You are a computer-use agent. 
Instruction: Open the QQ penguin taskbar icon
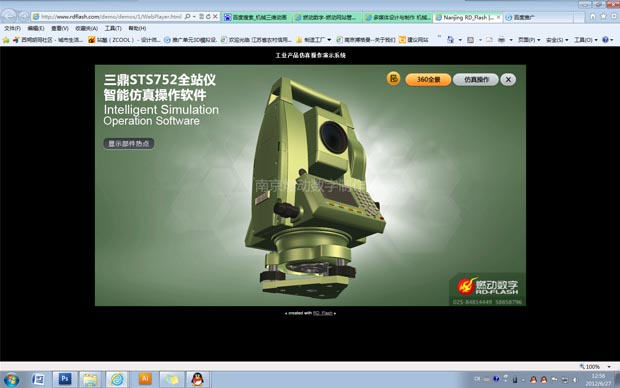pos(197,380)
